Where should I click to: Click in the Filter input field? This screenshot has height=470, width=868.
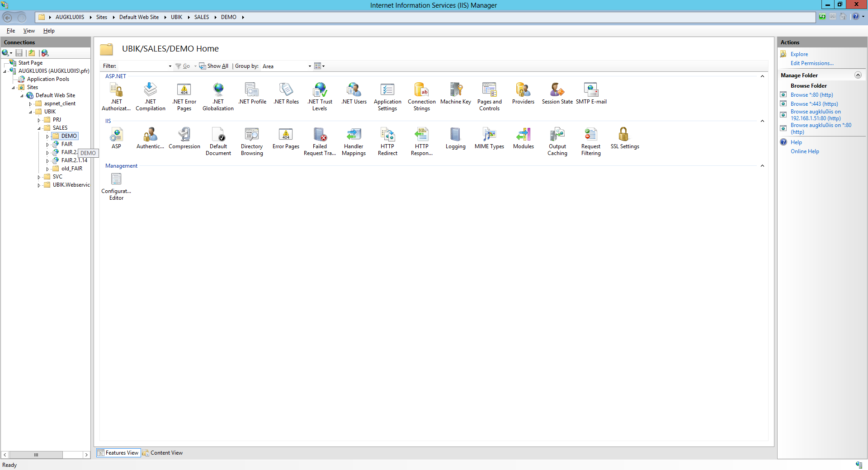[142, 66]
